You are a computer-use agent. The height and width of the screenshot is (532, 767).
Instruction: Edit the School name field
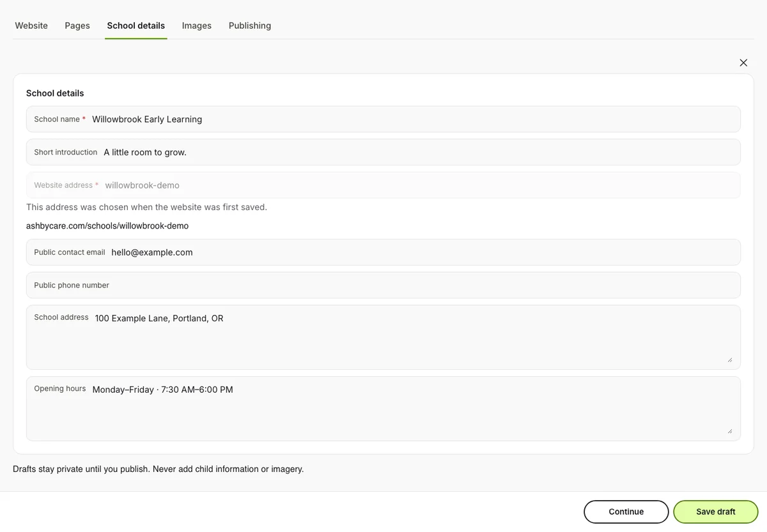pyautogui.click(x=383, y=119)
